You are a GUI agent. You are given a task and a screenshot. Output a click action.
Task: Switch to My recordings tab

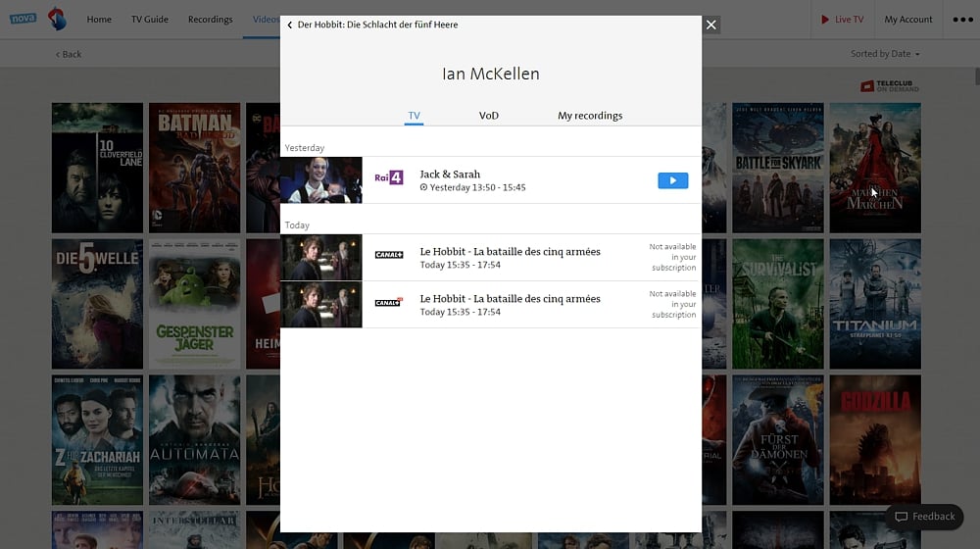(x=590, y=116)
